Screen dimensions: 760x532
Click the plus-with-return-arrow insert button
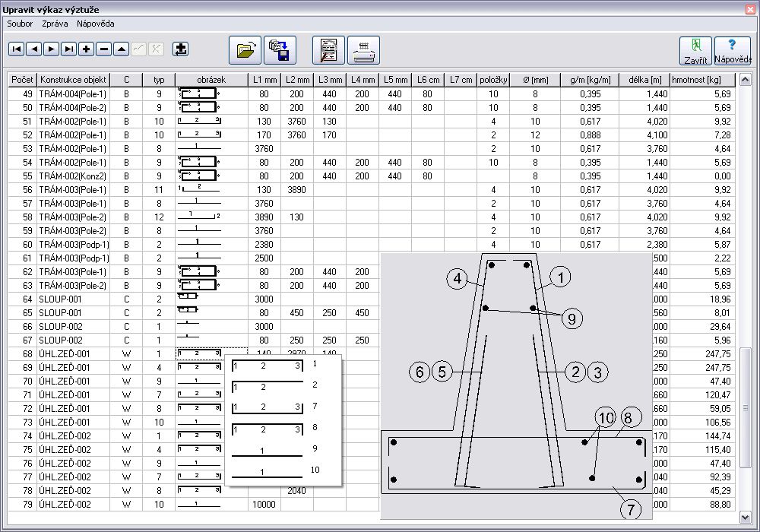tap(180, 49)
